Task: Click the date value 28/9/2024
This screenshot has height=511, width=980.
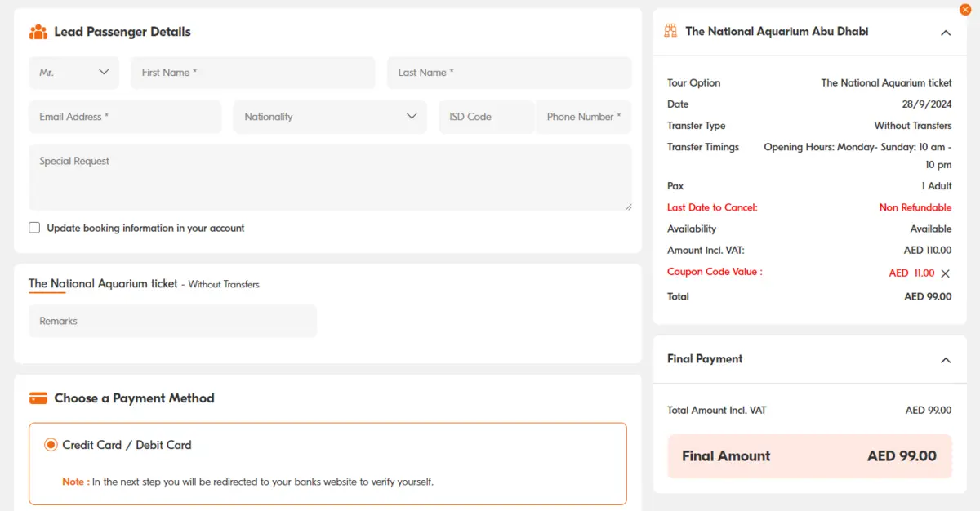Action: coord(927,104)
